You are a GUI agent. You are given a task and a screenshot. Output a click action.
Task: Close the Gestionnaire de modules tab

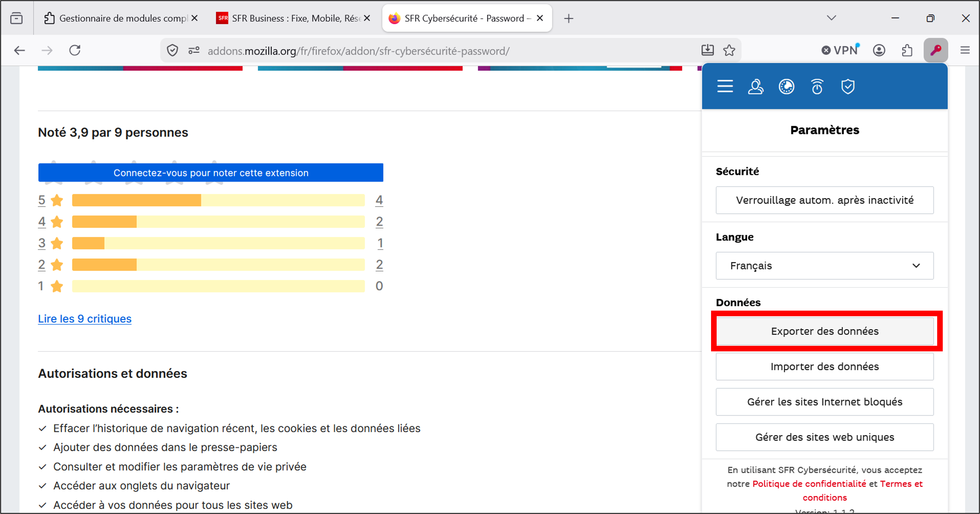[x=194, y=18]
